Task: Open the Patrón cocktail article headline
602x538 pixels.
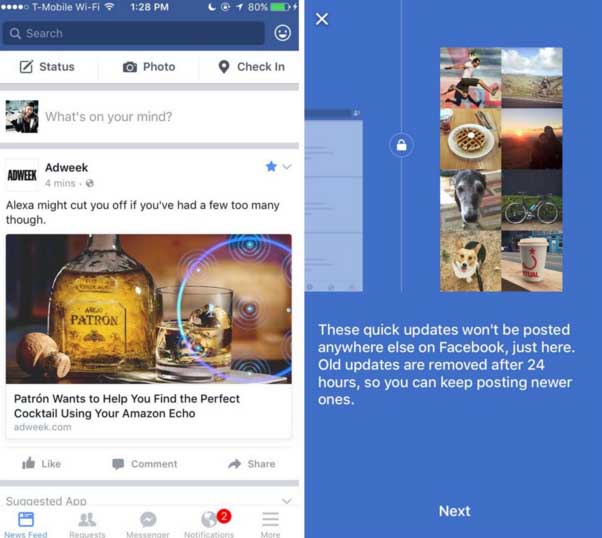Action: coord(127,406)
